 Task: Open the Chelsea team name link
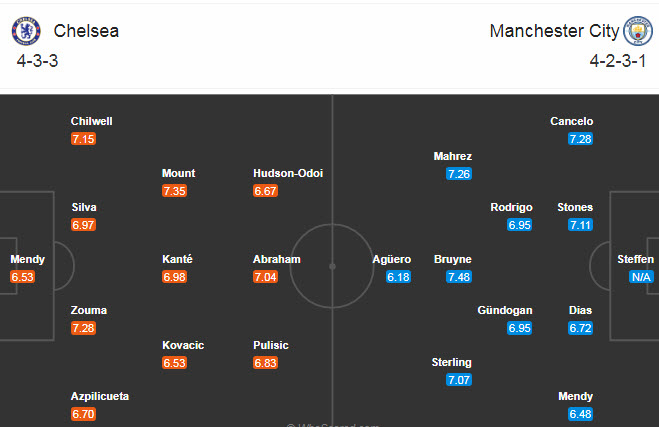pyautogui.click(x=86, y=31)
